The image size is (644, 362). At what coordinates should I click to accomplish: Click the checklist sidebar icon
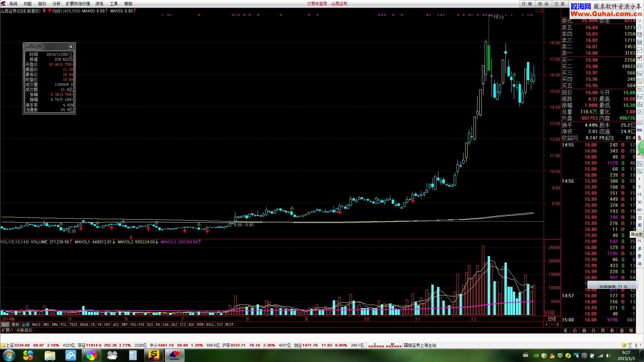coord(640,35)
